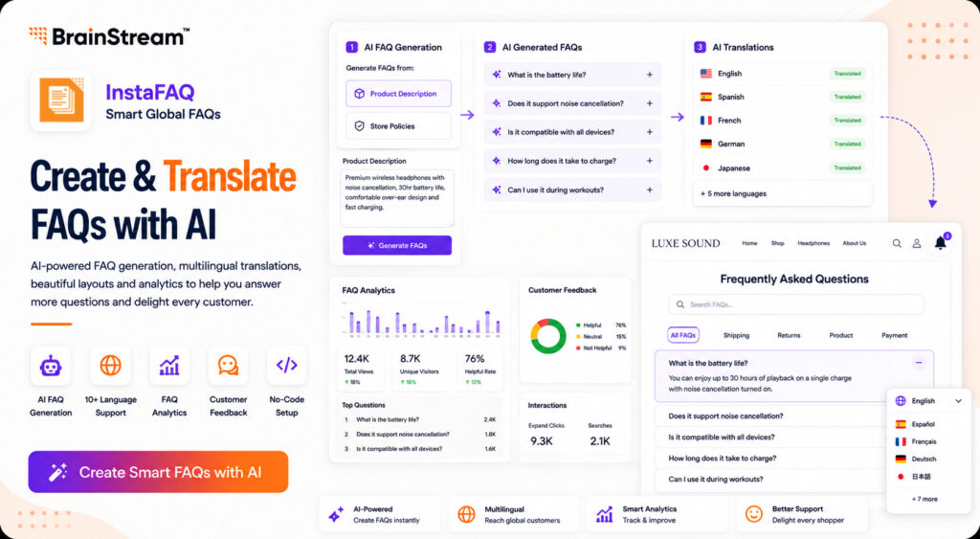This screenshot has height=539, width=980.
Task: Open Headphones in Luxe Sound menu
Action: tap(813, 243)
